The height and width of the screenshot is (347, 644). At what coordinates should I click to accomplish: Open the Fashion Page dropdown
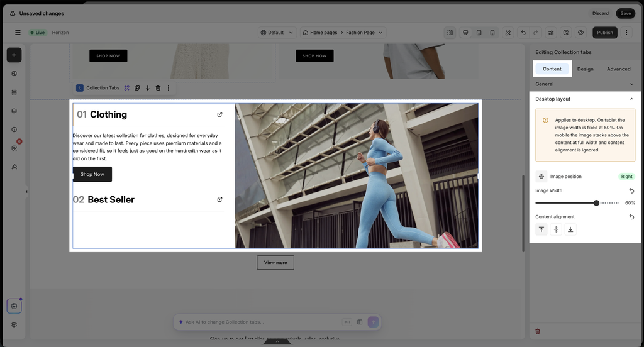[x=364, y=33]
